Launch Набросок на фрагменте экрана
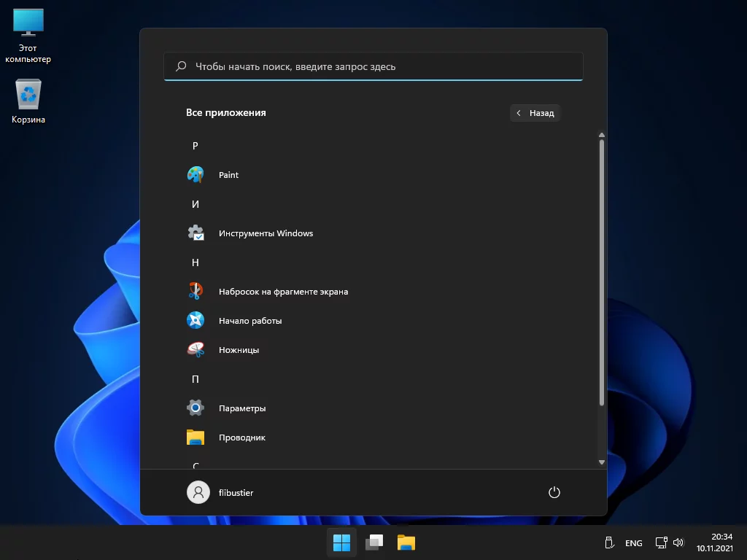Viewport: 747px width, 560px height. (282, 292)
